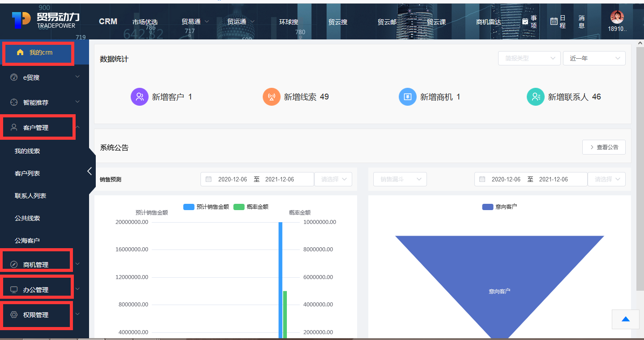Click the 商机管理 compass icon
Screen dimensions: 644x340
pyautogui.click(x=14, y=264)
